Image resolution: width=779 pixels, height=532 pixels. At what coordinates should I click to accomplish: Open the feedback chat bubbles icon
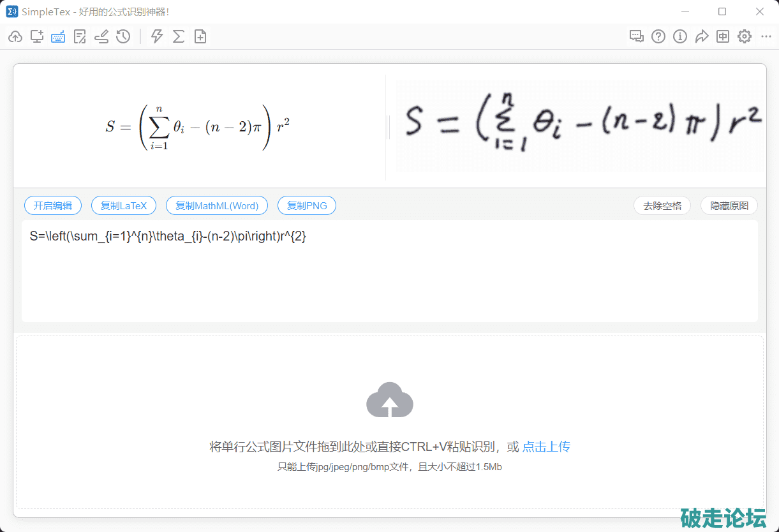coord(637,37)
